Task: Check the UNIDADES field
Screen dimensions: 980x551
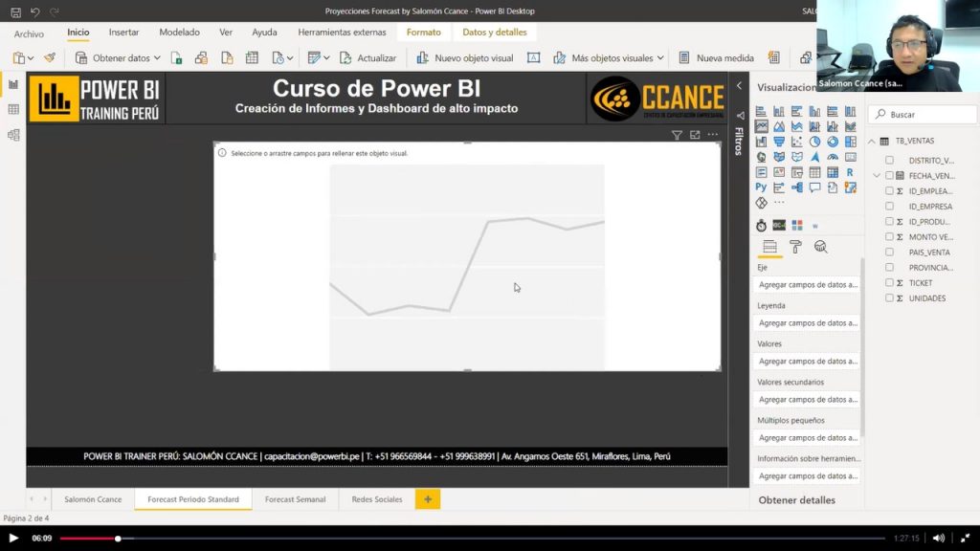Action: [889, 298]
